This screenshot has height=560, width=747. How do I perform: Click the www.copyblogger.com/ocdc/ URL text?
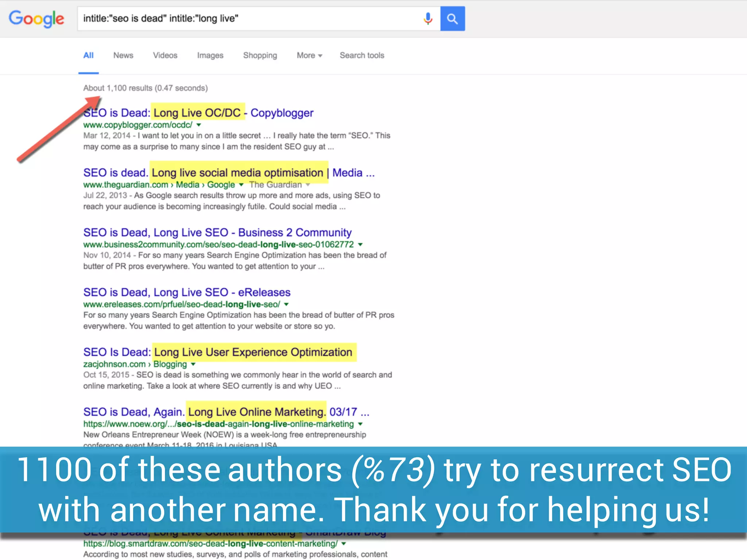tap(138, 125)
